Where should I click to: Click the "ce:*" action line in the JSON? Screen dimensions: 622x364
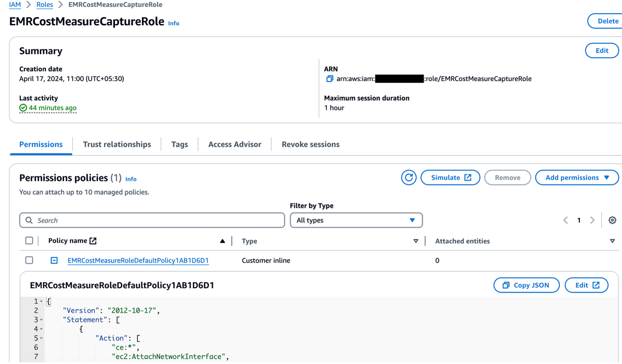tap(126, 347)
